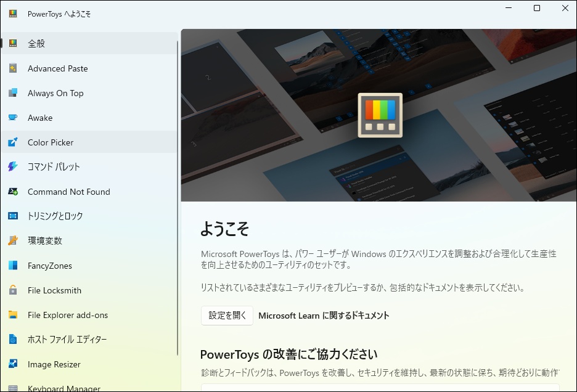Click the PowerToys icon in the title bar

11,12
